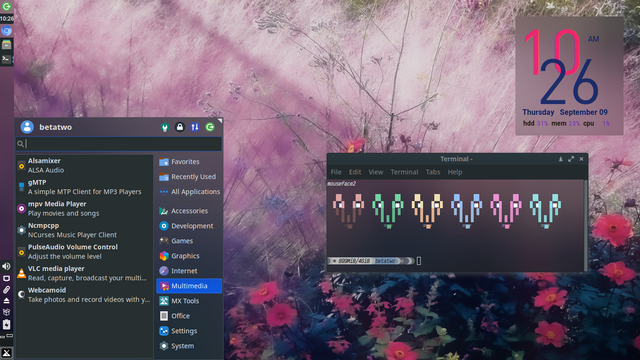Image resolution: width=640 pixels, height=360 pixels.
Task: Open the screen monitor tray icon below volume
Action: click(6, 278)
